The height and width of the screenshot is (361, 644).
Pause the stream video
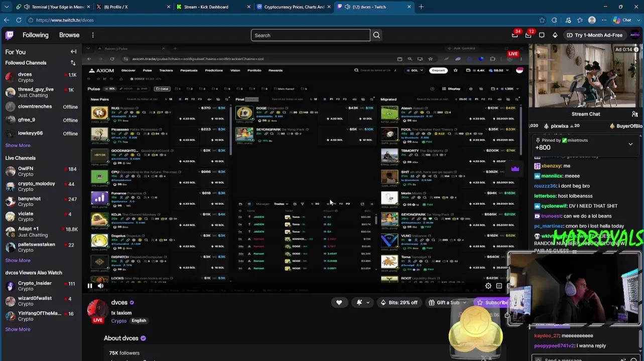click(x=90, y=286)
